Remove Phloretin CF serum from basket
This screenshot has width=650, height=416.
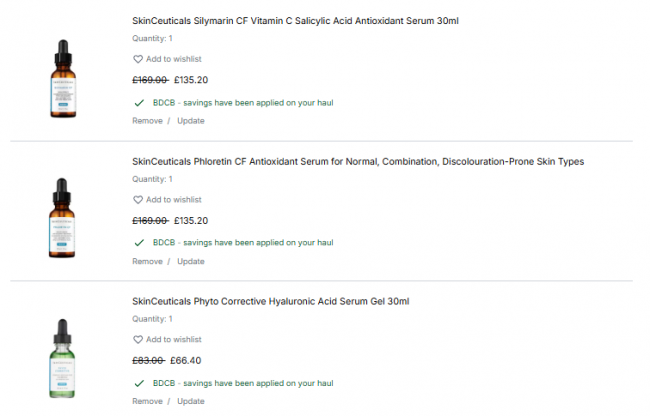(x=147, y=262)
